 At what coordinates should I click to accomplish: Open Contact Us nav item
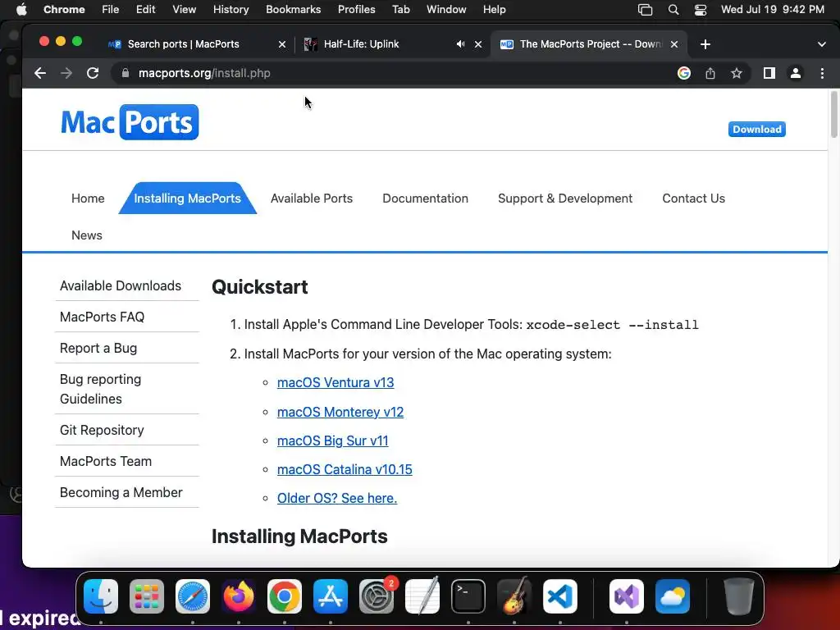pos(694,199)
